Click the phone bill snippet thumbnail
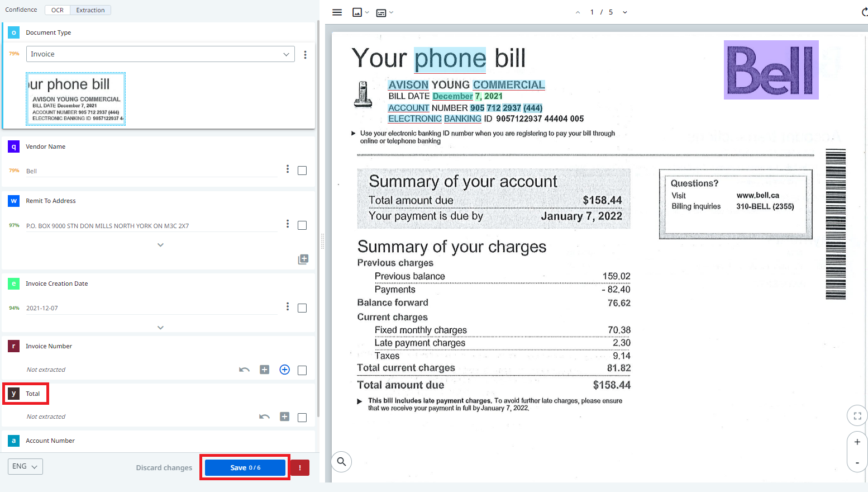 75,99
